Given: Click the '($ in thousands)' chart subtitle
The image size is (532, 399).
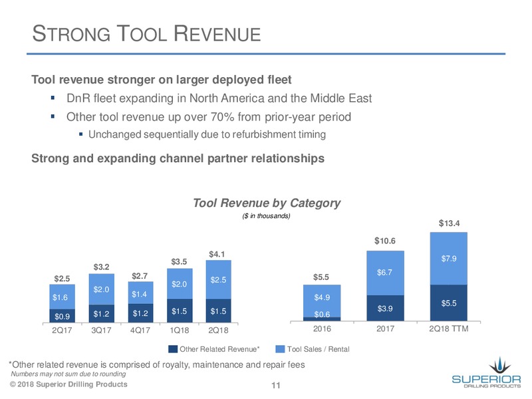Looking at the screenshot, I should [267, 215].
